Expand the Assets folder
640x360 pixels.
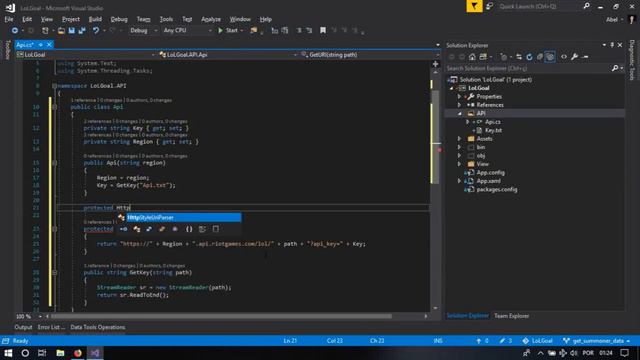tap(459, 139)
